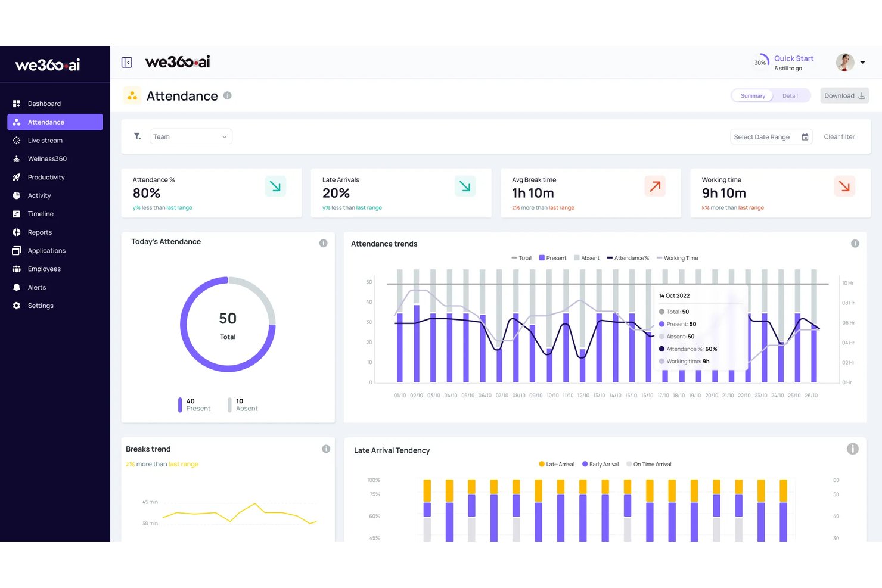
Task: Click Breaks trend info icon
Action: pos(326,449)
